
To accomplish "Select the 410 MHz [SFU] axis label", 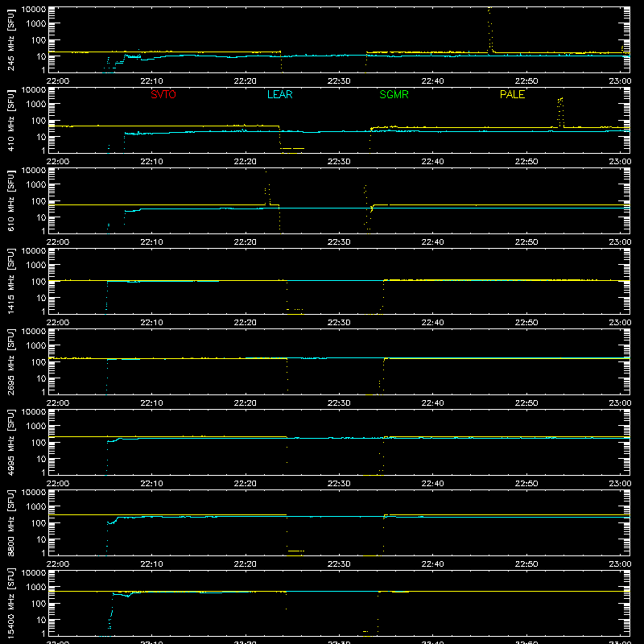I will coord(10,120).
